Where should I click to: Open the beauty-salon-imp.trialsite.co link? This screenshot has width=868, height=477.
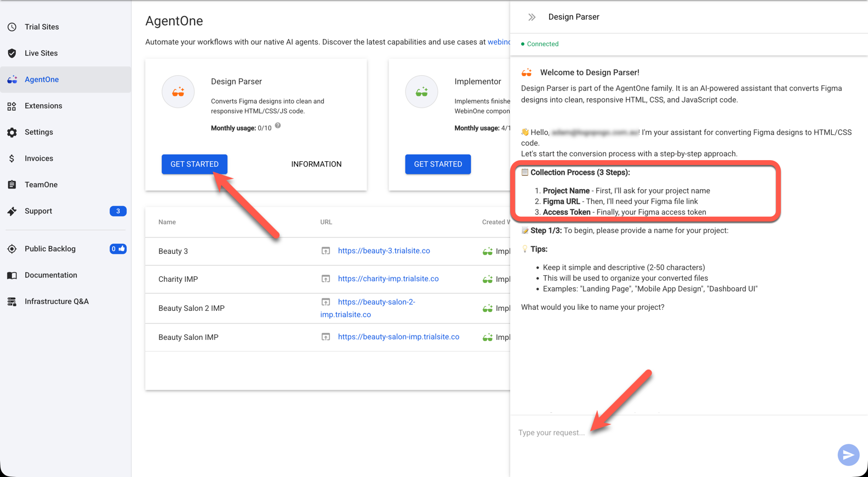click(x=398, y=337)
